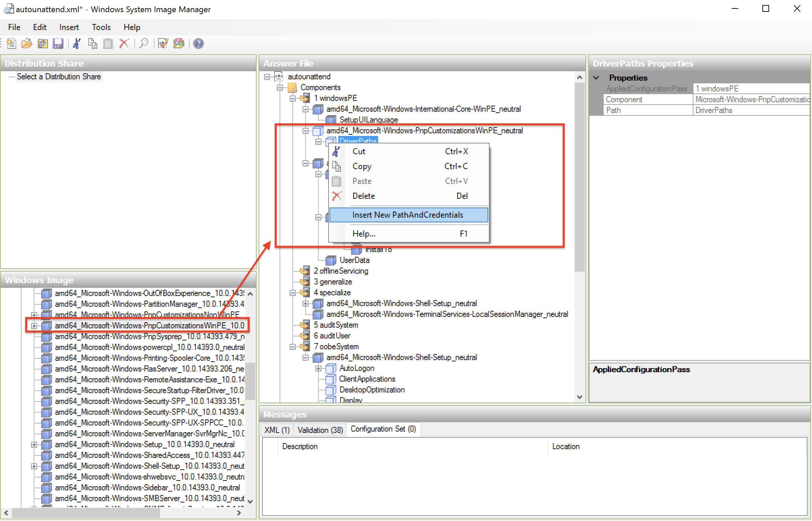This screenshot has height=521, width=812.
Task: Collapse the International-Core-WinPE_neutral component
Action: [x=306, y=109]
